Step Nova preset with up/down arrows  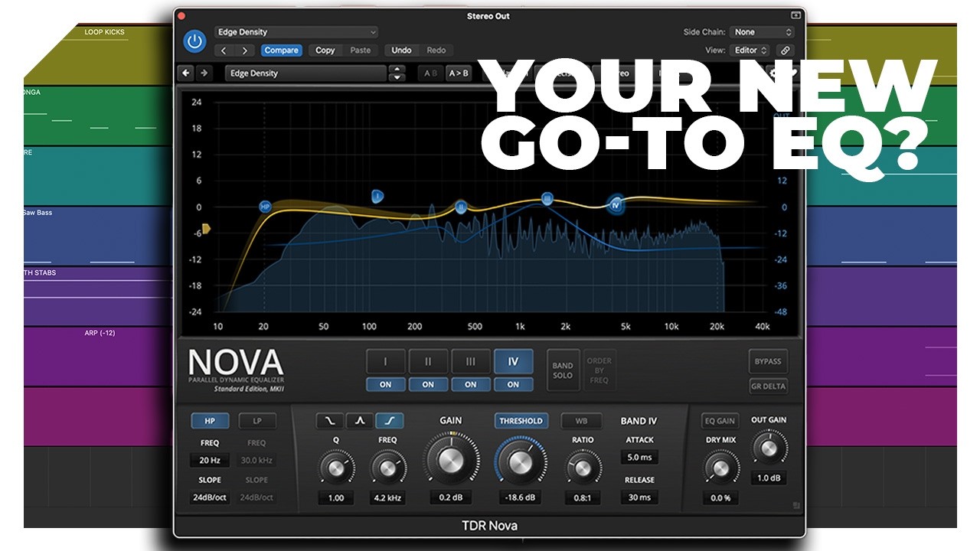(397, 73)
